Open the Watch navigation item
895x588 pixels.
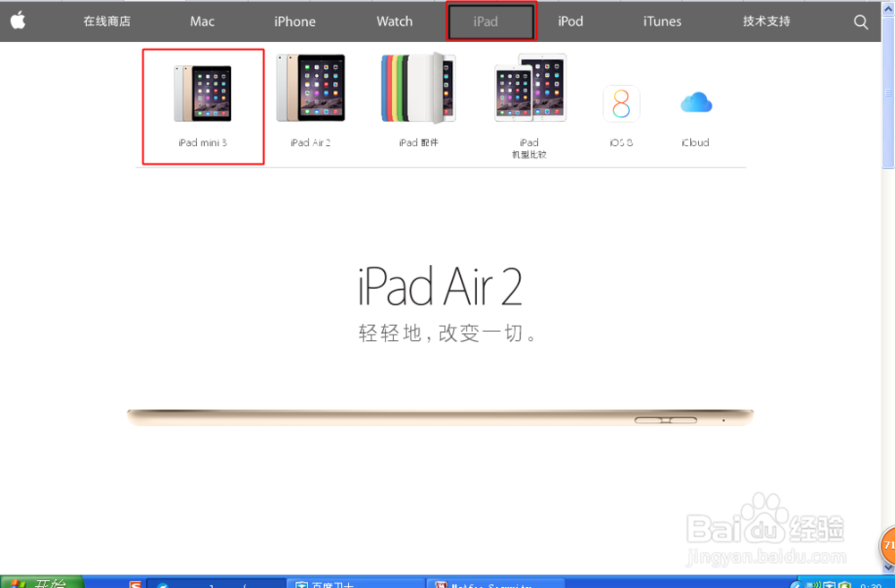[x=394, y=21]
